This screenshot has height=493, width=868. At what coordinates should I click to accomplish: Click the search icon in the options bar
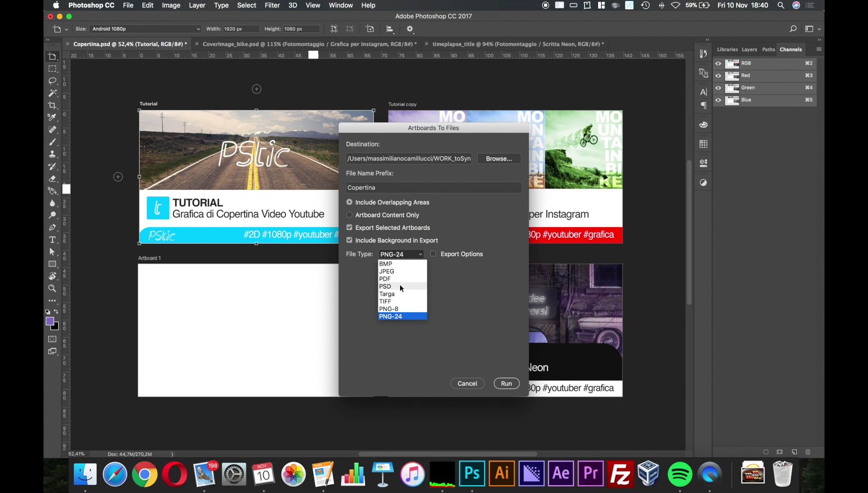click(793, 29)
